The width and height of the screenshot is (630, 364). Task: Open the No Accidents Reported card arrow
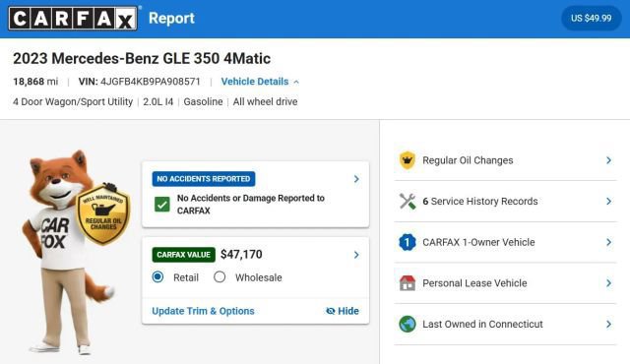tap(356, 179)
